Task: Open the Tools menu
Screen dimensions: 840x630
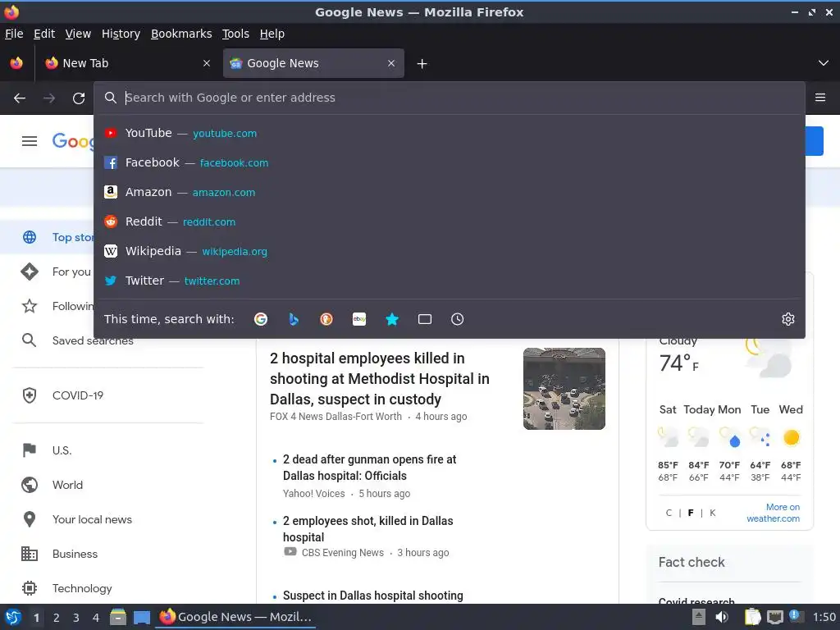Action: pyautogui.click(x=235, y=34)
